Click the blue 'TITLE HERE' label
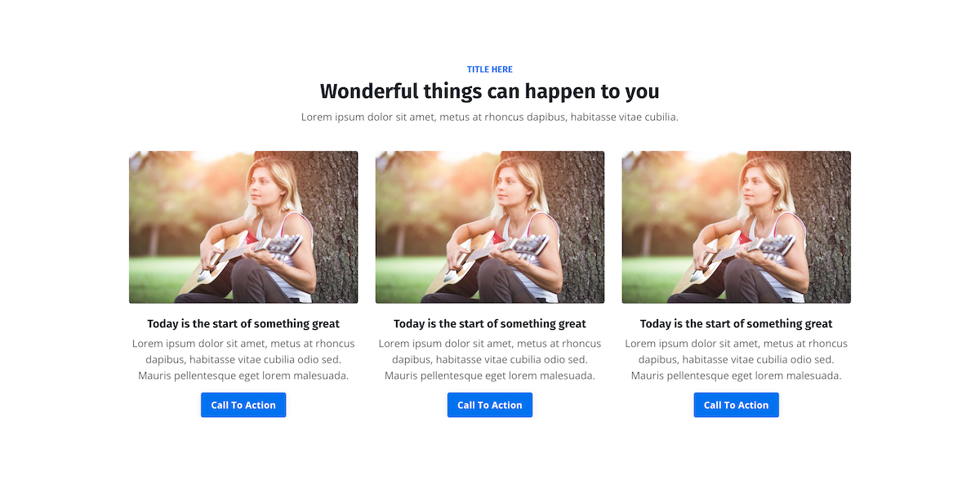This screenshot has width=980, height=480. pos(490,69)
